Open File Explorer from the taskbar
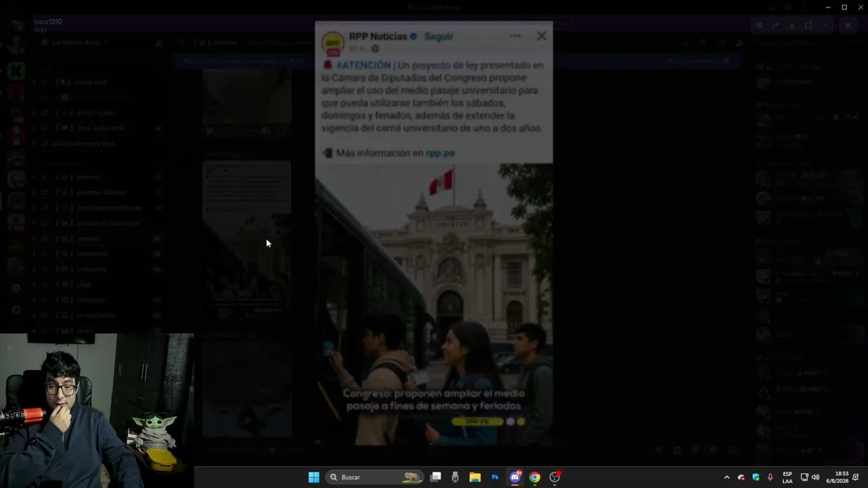Image resolution: width=868 pixels, height=488 pixels. (x=475, y=477)
